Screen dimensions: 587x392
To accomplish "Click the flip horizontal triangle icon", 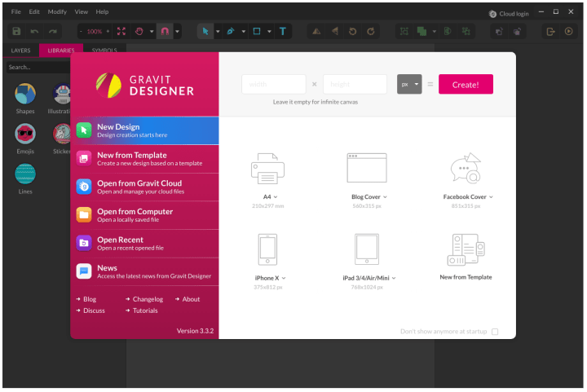I will (335, 32).
